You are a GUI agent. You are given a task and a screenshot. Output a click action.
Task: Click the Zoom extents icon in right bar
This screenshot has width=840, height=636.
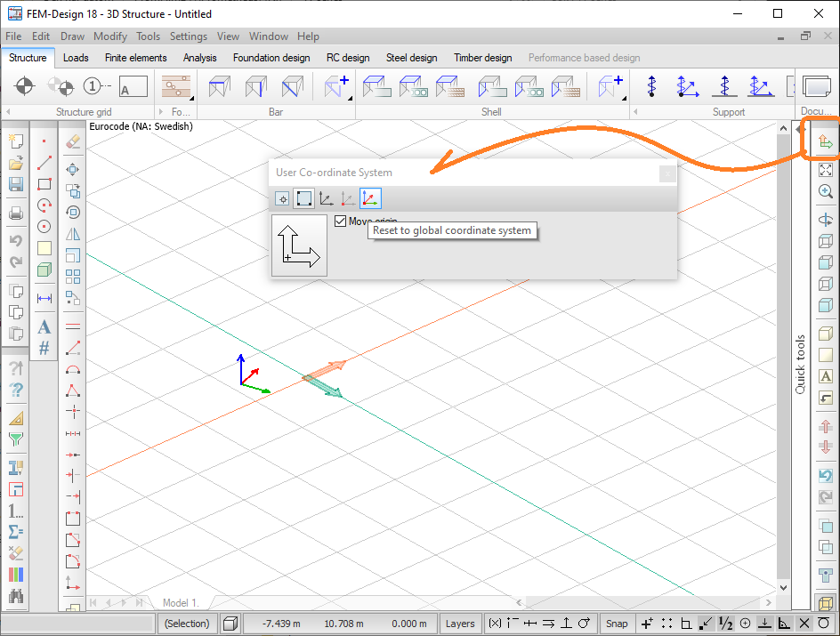(826, 170)
